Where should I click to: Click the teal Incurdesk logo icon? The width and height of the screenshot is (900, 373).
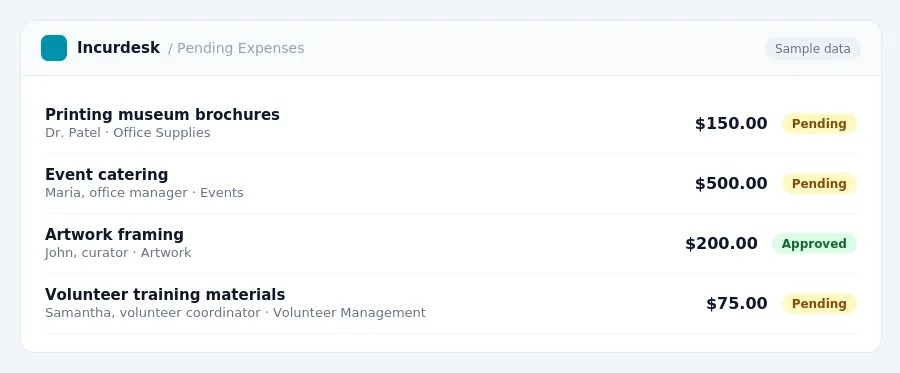[x=54, y=48]
